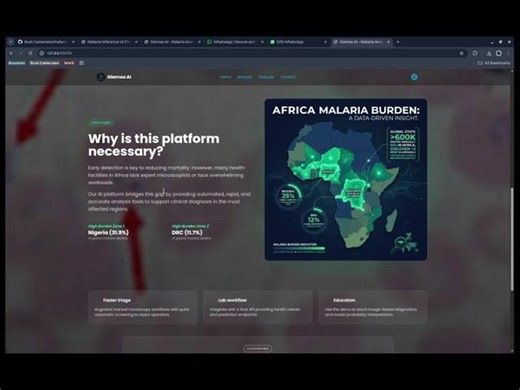Click the Giemsa AI brand name
The width and height of the screenshot is (520, 390).
click(x=119, y=77)
